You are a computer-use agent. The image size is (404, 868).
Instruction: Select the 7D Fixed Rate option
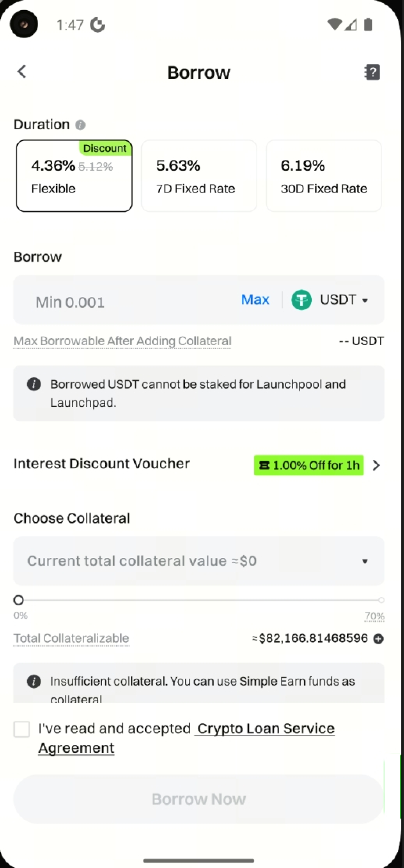199,176
